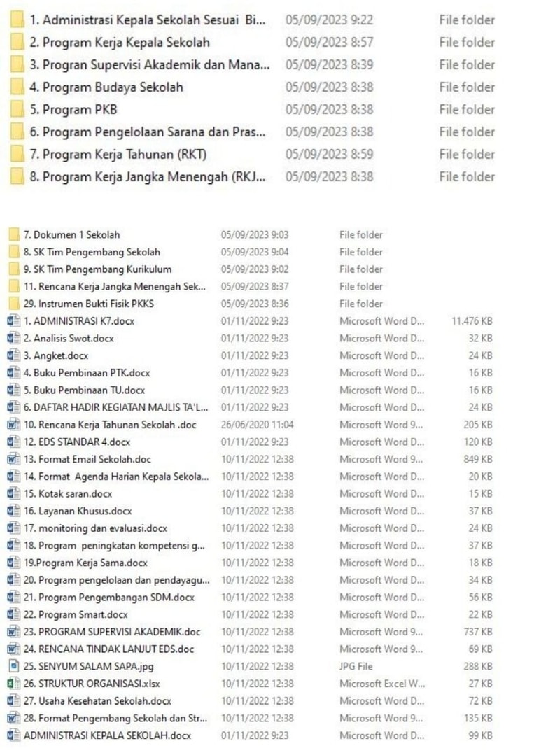Image resolution: width=560 pixels, height=755 pixels.
Task: Click Word icon of "19.Program Kerja Sama.docx"
Action: (14, 563)
